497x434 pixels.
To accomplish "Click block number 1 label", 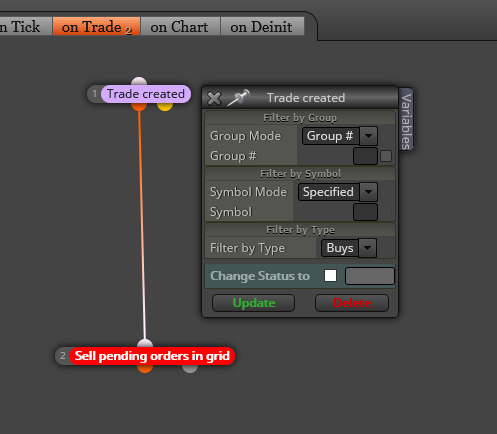I will pyautogui.click(x=95, y=94).
